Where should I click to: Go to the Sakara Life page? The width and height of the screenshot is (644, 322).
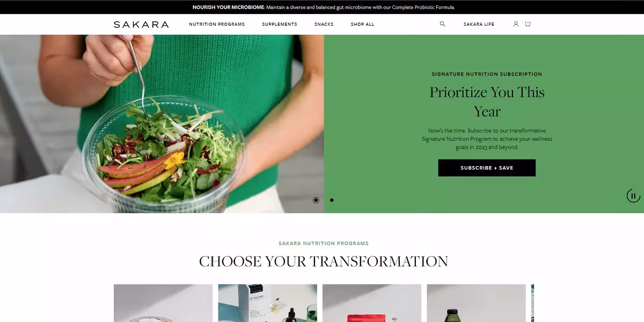(x=479, y=24)
